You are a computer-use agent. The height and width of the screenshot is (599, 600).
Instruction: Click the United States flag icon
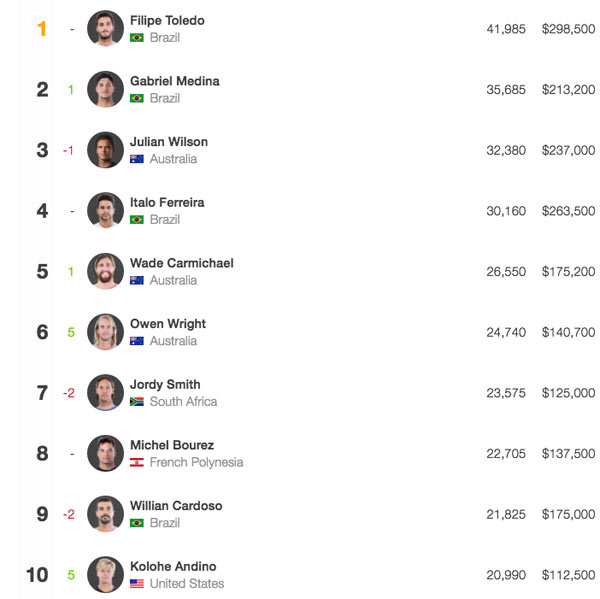[x=137, y=584]
